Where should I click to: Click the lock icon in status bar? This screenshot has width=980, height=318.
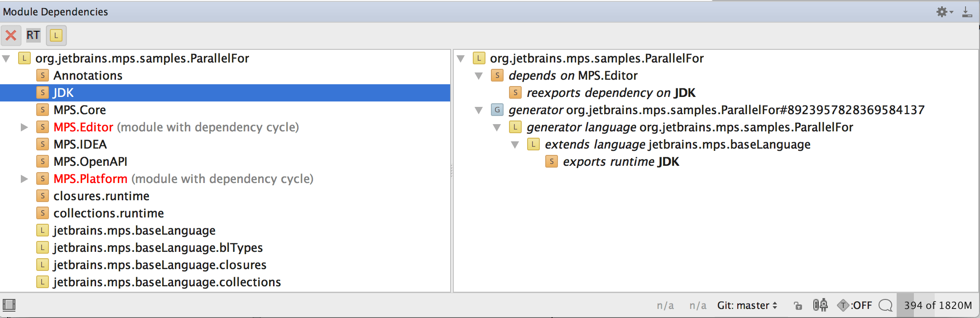tap(798, 306)
